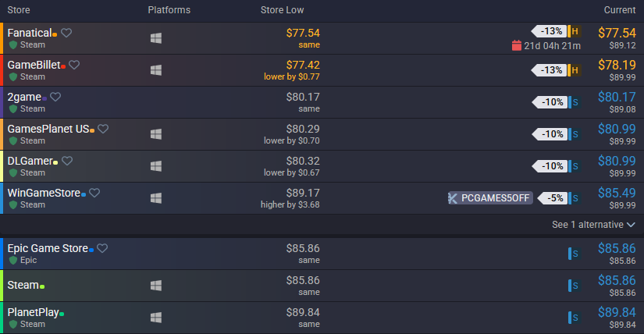Click the Windows icon in PlanetPlay row
644x334 pixels.
pos(156,318)
